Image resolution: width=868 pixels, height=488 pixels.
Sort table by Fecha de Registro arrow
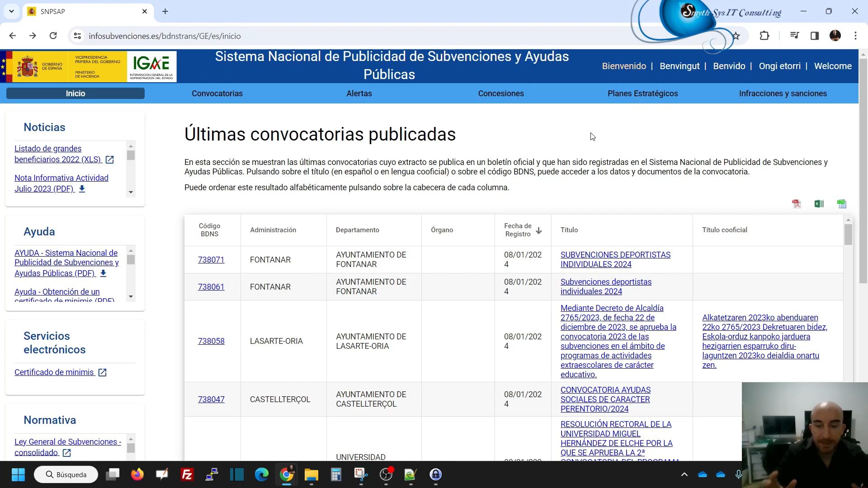pos(538,230)
